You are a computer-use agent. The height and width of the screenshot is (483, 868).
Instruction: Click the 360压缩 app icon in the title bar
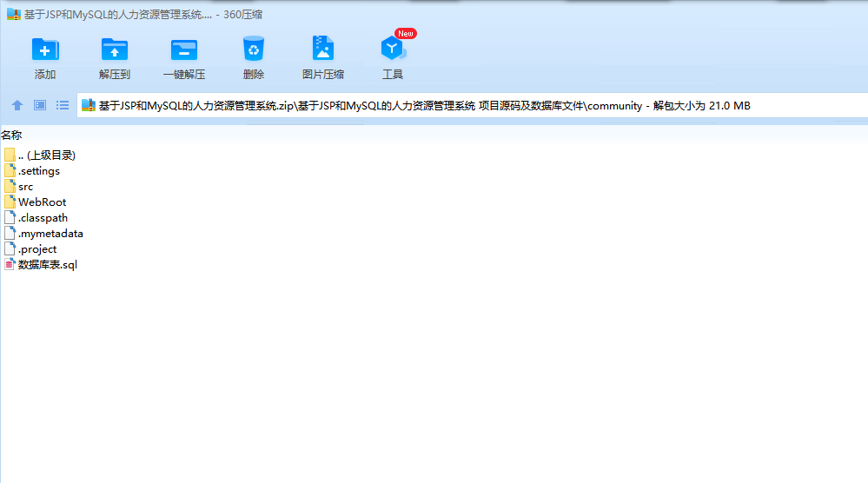tap(13, 15)
